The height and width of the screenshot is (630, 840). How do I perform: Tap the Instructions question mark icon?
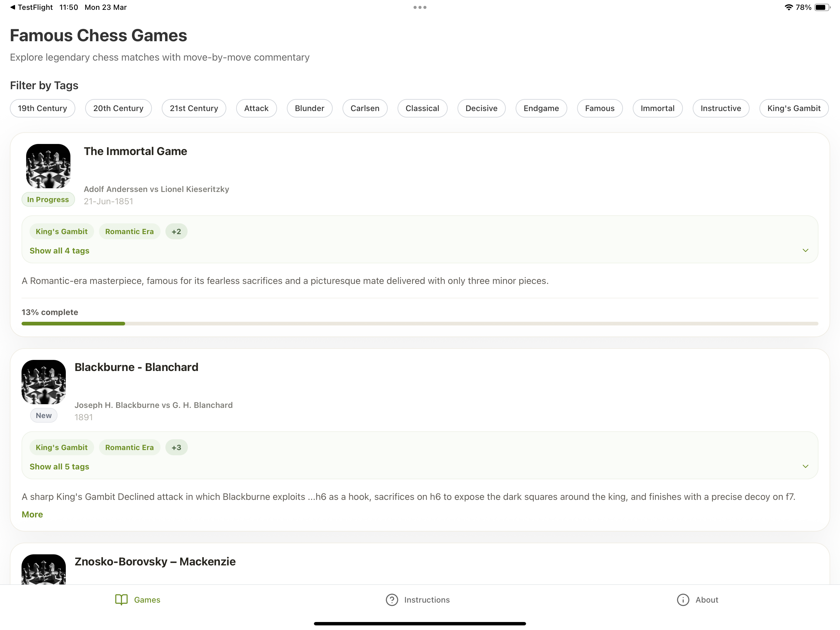[391, 600]
